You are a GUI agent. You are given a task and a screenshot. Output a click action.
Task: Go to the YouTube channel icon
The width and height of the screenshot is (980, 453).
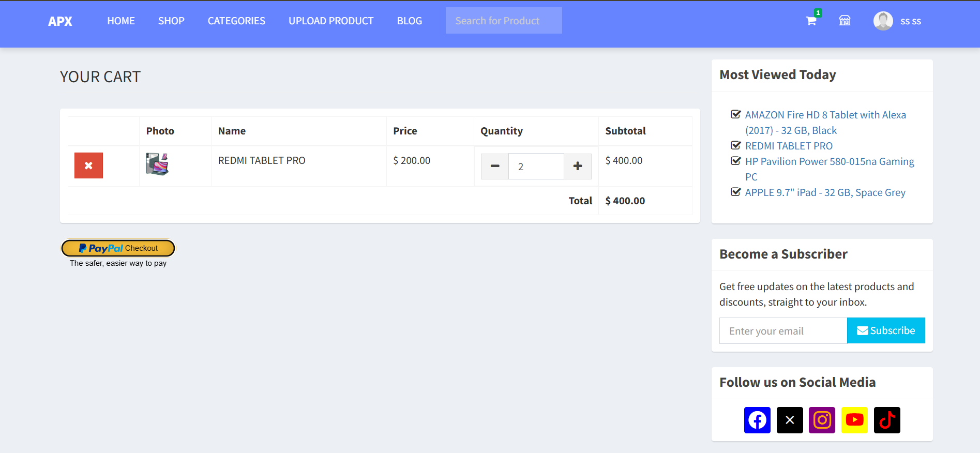(854, 420)
